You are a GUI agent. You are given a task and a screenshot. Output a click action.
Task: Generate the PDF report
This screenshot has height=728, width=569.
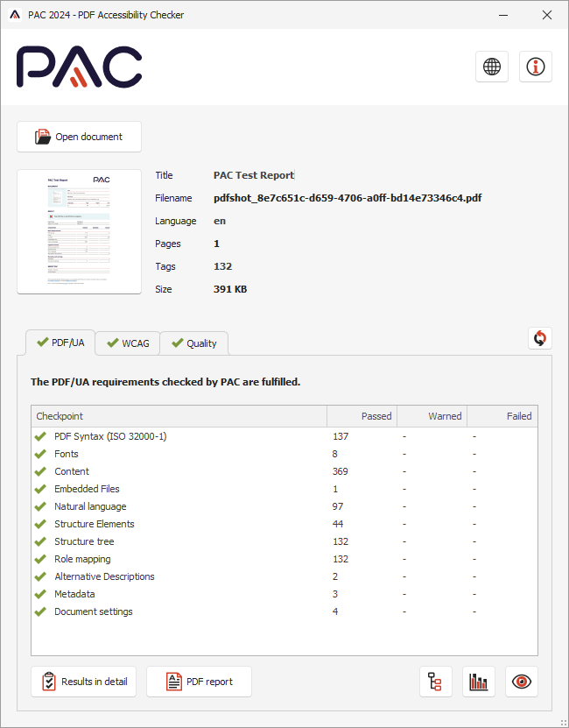[x=199, y=682]
